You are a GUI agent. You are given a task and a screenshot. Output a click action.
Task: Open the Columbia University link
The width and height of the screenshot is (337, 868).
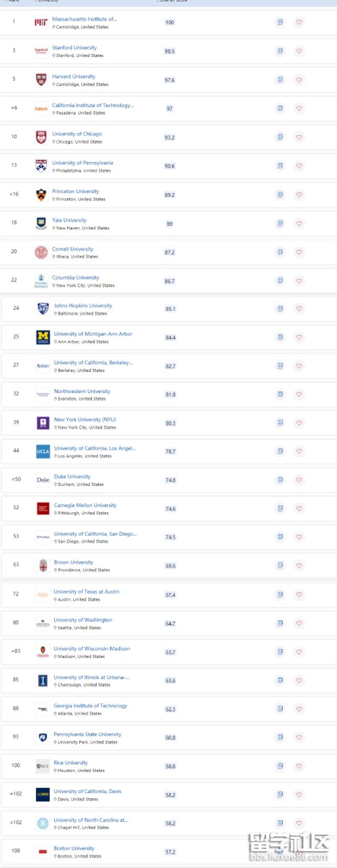(76, 278)
